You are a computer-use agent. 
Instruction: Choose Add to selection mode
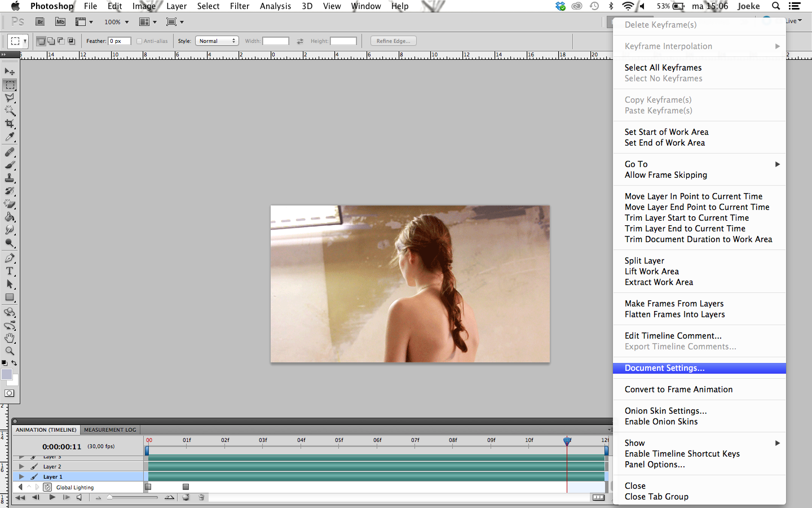[x=51, y=41]
